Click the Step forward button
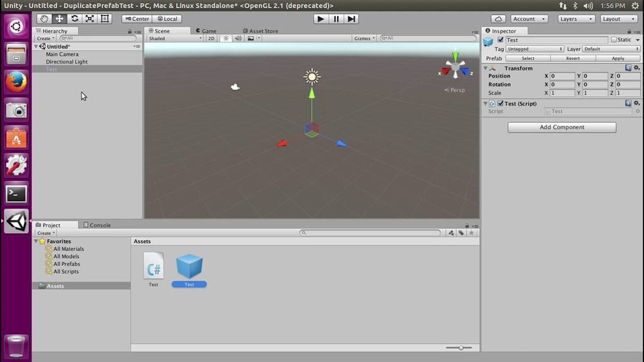The width and height of the screenshot is (644, 362). 352,19
